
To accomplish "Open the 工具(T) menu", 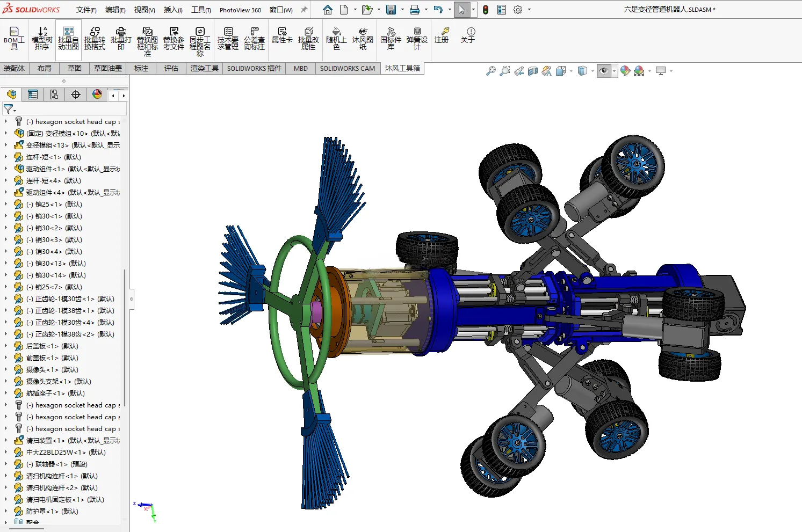I will (201, 10).
